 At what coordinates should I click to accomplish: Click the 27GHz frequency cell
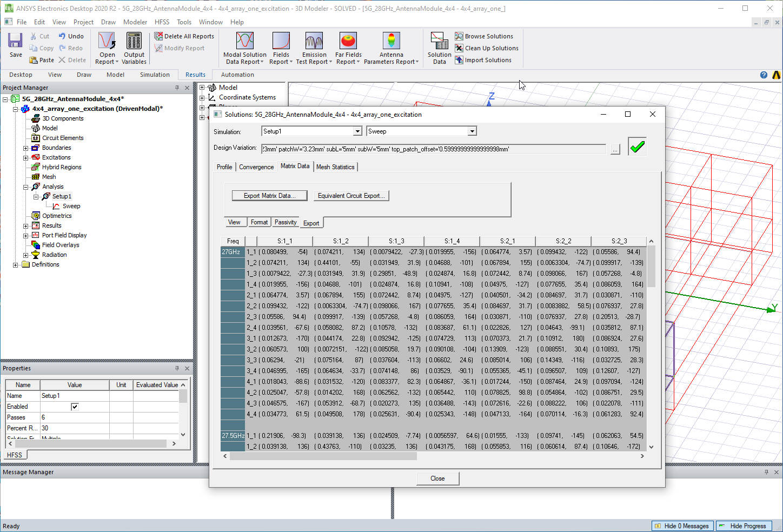(233, 252)
